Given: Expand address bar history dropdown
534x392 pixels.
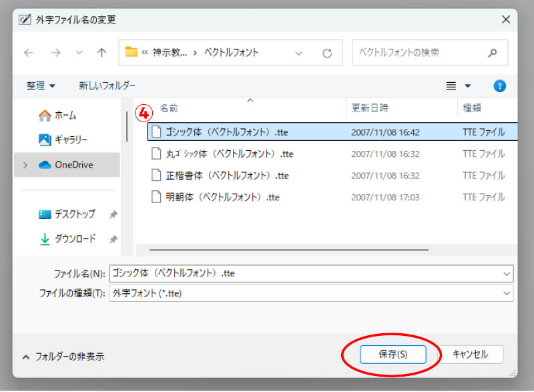Looking at the screenshot, I should [x=298, y=53].
